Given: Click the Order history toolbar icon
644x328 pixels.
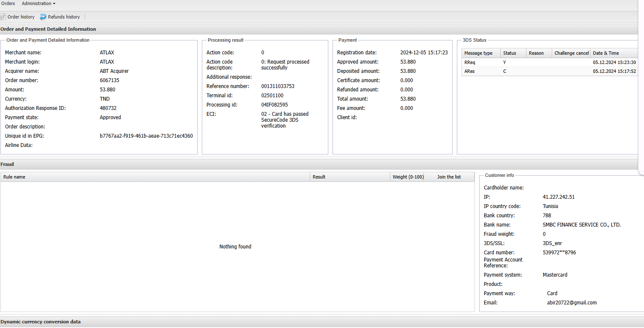Looking at the screenshot, I should coord(3,17).
